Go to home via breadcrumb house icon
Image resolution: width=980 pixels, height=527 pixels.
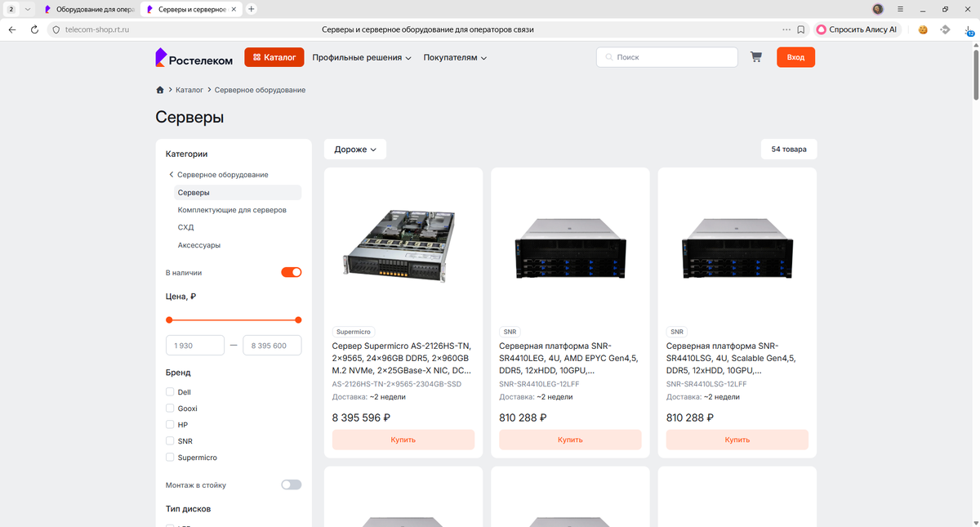coord(160,90)
